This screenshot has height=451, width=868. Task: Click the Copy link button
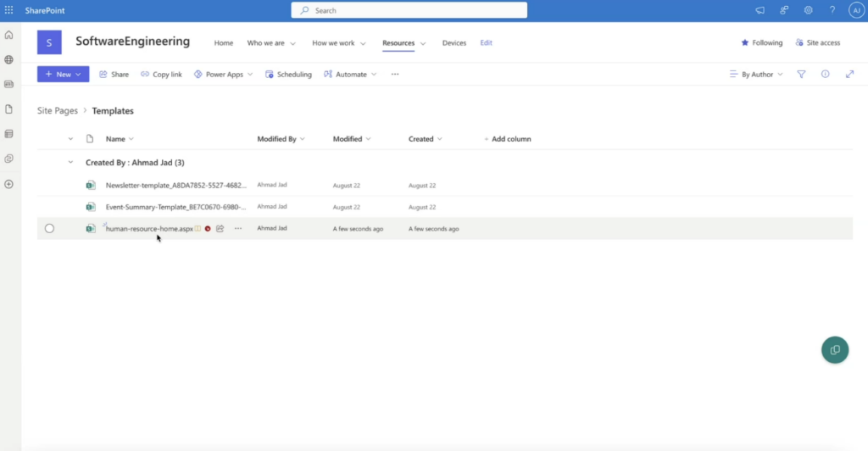[161, 75]
